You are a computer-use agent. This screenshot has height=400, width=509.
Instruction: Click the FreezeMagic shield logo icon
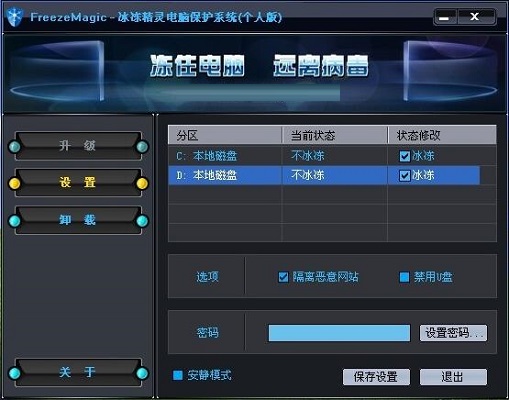click(15, 17)
